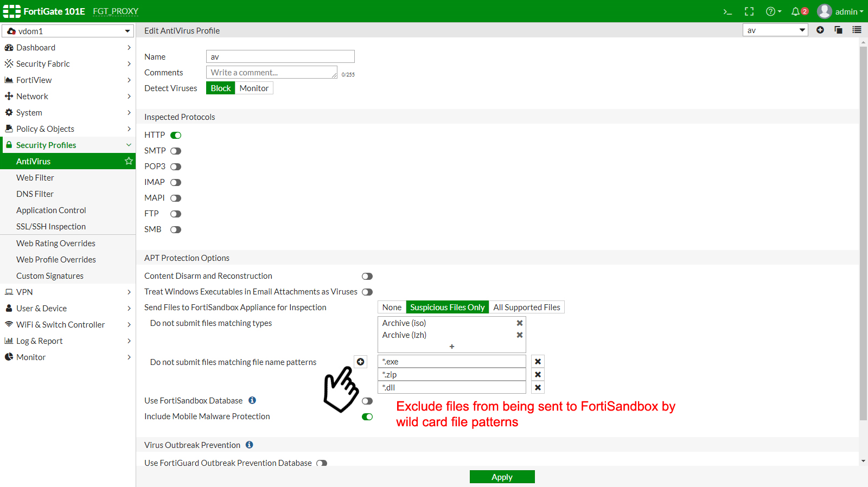This screenshot has height=487, width=868.
Task: Delete the *.dll pattern
Action: (x=538, y=388)
